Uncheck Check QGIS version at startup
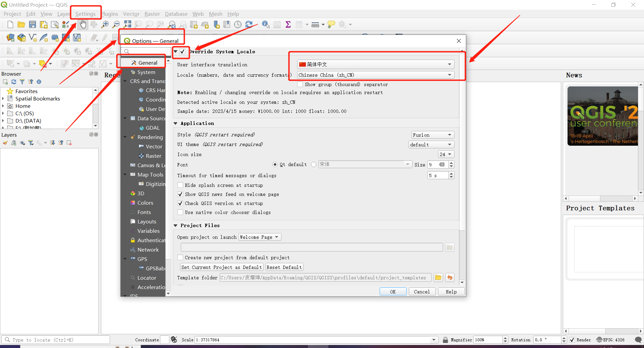 [x=180, y=203]
